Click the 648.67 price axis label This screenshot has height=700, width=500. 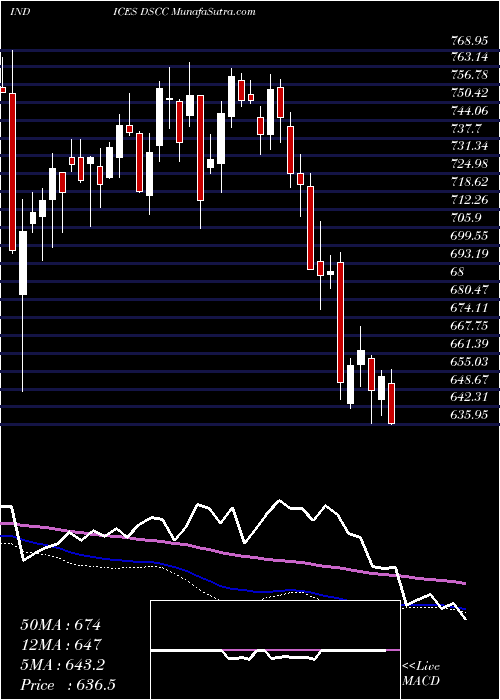tap(470, 379)
